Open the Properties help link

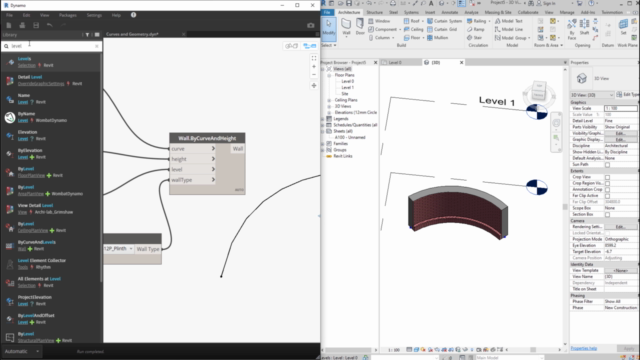coord(584,348)
